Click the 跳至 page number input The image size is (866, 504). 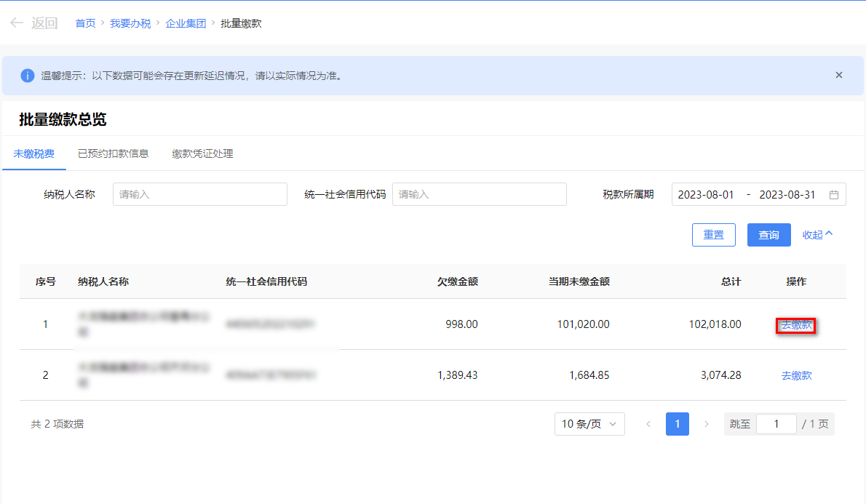point(776,424)
